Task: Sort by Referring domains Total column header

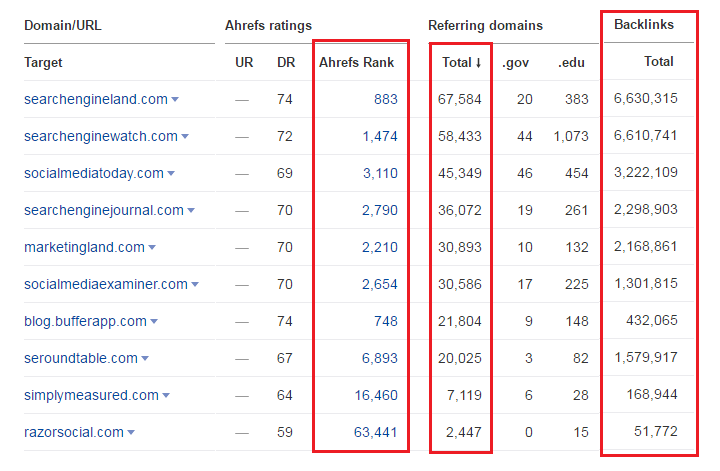Action: point(461,62)
